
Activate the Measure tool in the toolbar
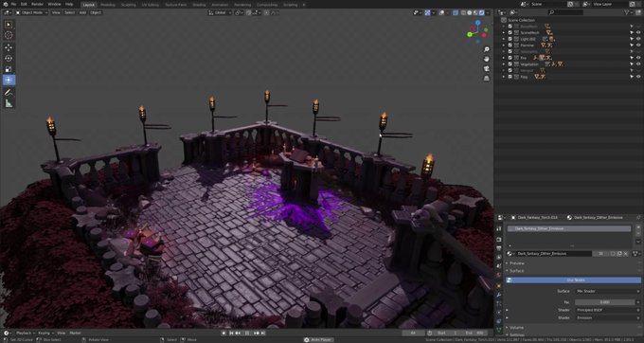click(9, 104)
